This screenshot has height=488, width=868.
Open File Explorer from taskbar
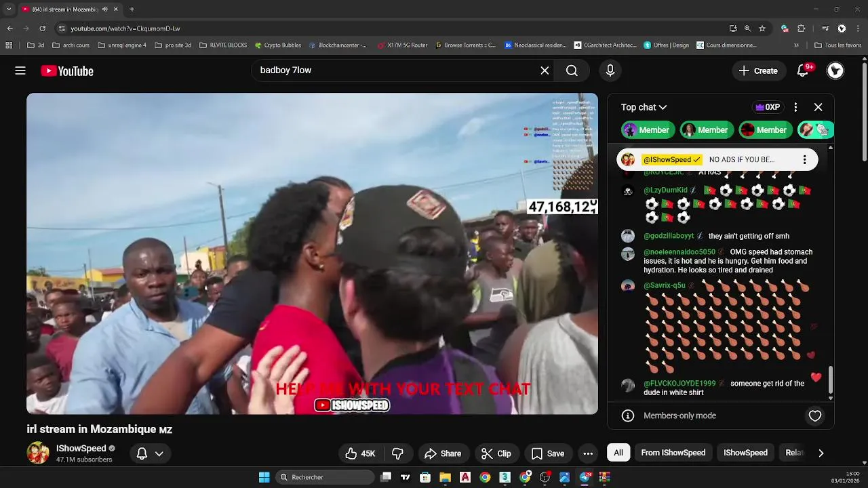click(445, 477)
